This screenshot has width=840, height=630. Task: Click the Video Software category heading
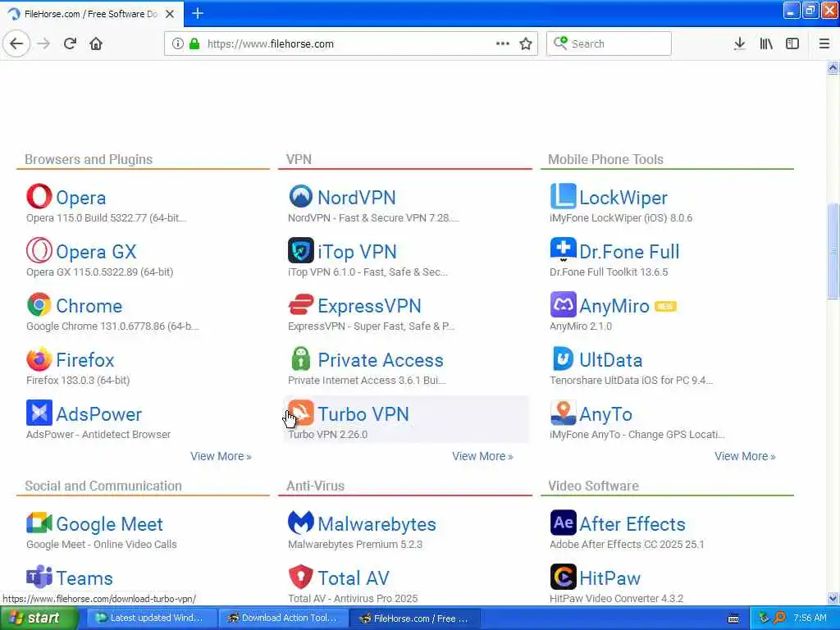tap(593, 486)
